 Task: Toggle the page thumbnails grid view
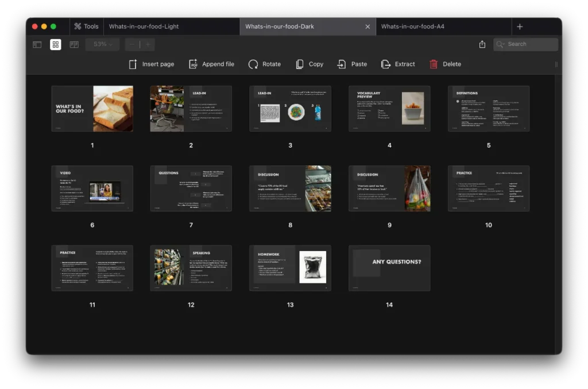coord(56,44)
